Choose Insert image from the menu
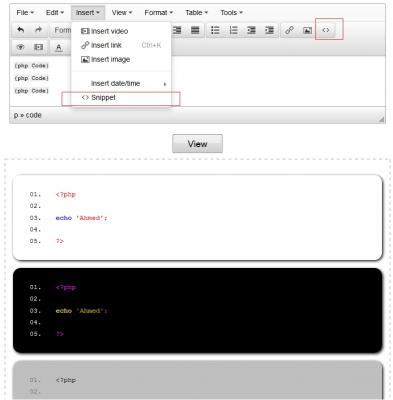This screenshot has width=393, height=400. tap(121, 60)
